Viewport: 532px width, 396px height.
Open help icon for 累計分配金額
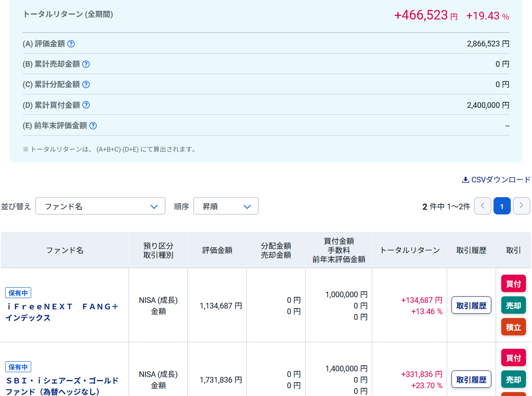click(x=86, y=84)
